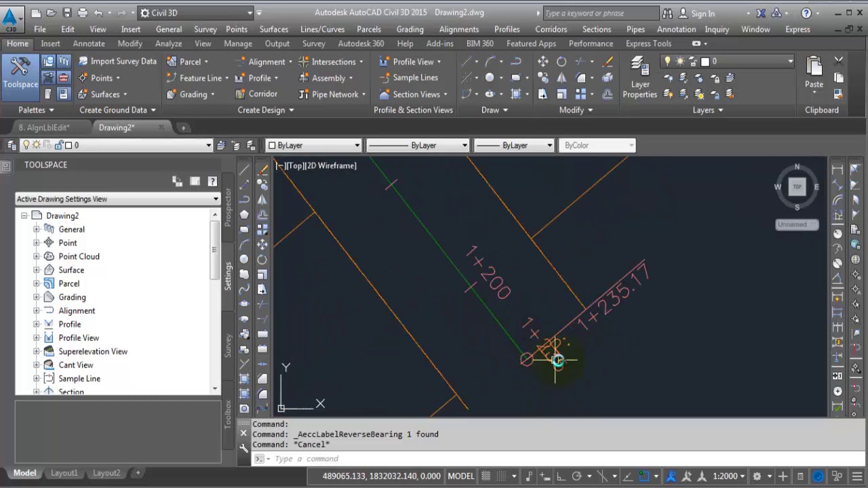This screenshot has width=868, height=488.
Task: Open Layer Properties manager
Action: click(640, 77)
